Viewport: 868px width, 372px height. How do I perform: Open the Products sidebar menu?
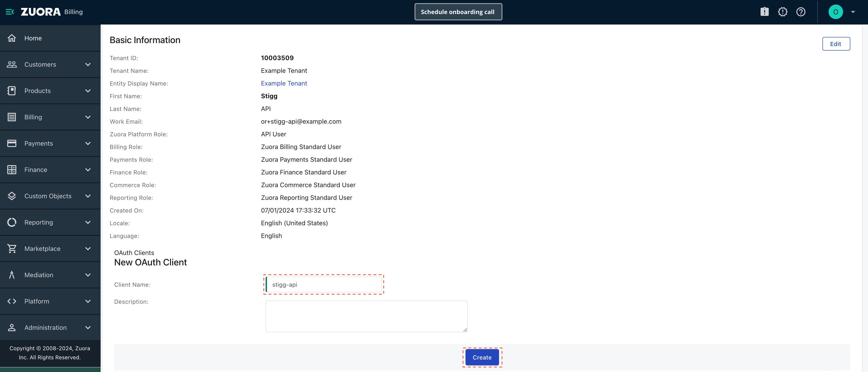tap(50, 91)
